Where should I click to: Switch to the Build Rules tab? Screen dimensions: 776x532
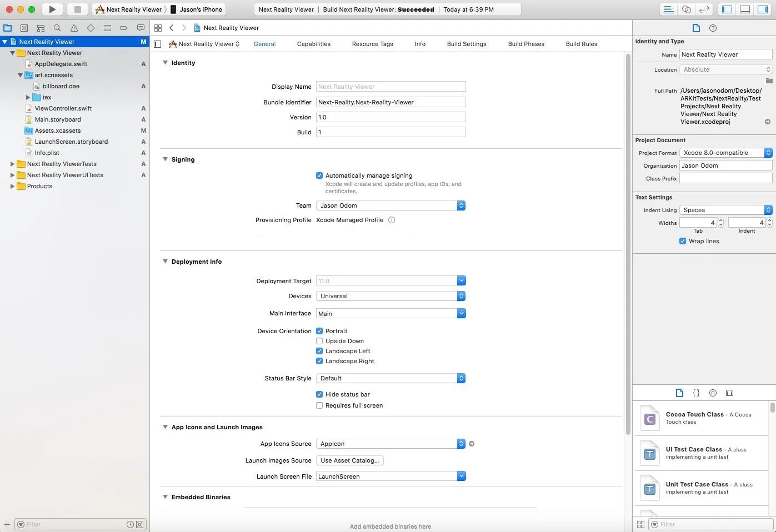[582, 44]
